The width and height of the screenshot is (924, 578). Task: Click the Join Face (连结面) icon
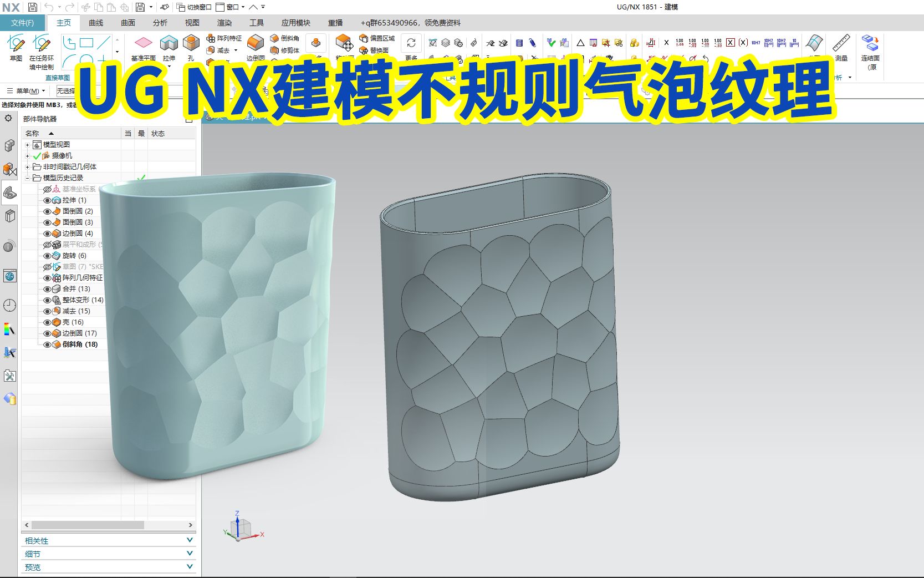(x=870, y=43)
